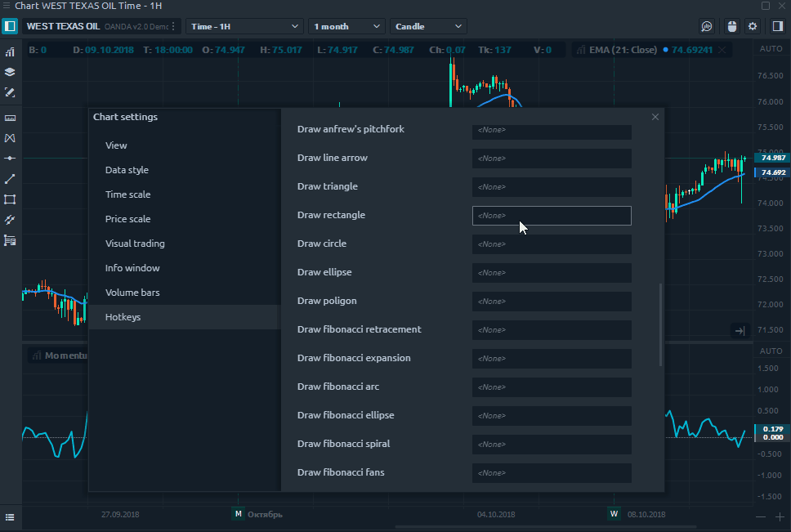Click hotkey field for Draw poligon
This screenshot has width=791, height=532.
tap(552, 302)
